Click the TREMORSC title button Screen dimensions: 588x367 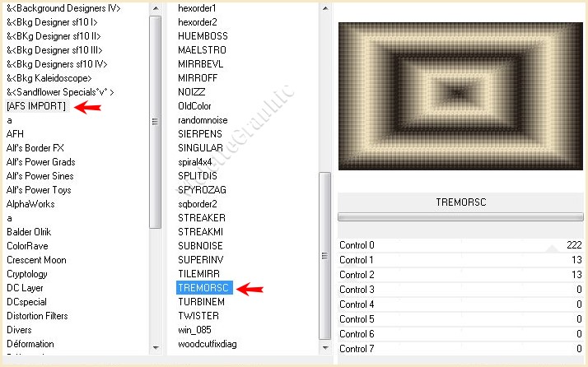click(x=460, y=201)
